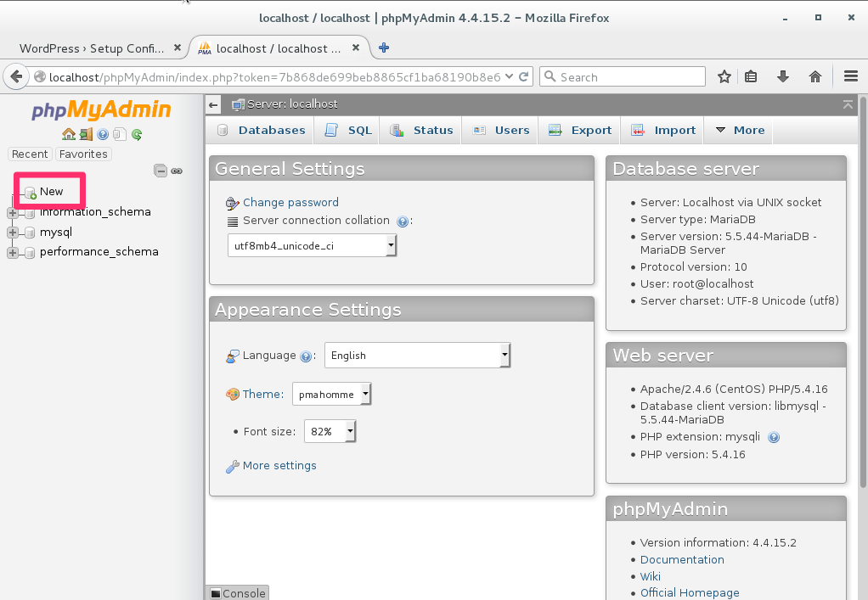Click the phpMyAdmin home icon in sidebar

pos(69,134)
